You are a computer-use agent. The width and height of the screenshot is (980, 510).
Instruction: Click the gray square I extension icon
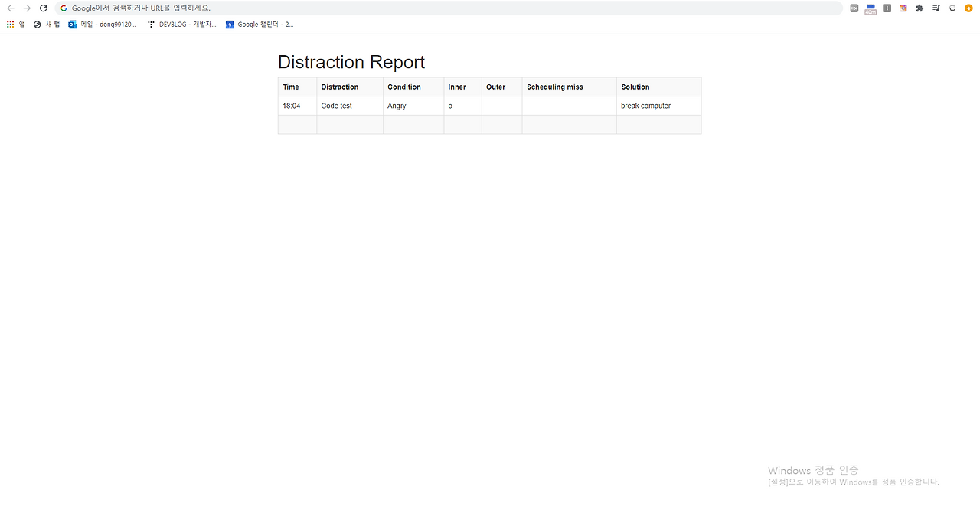click(x=887, y=8)
